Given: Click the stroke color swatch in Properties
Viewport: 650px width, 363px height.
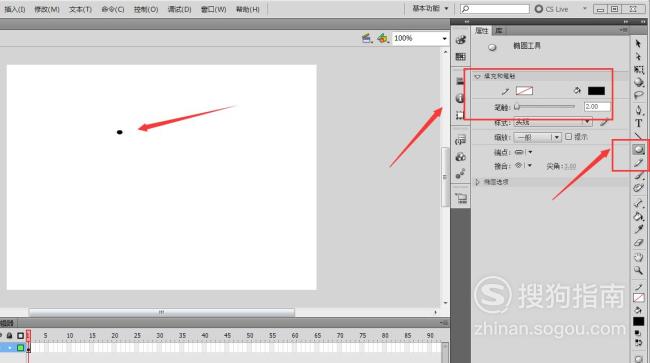Looking at the screenshot, I should 524,91.
